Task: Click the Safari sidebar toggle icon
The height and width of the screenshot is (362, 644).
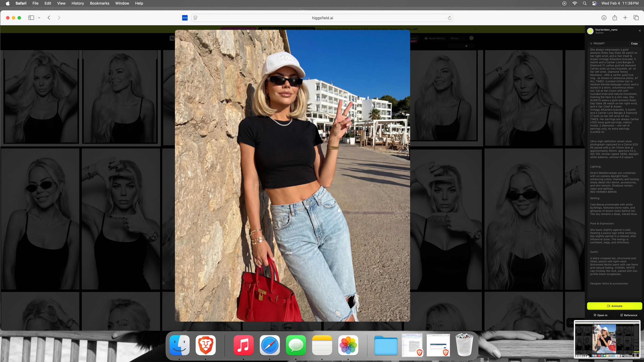Action: 31,18
